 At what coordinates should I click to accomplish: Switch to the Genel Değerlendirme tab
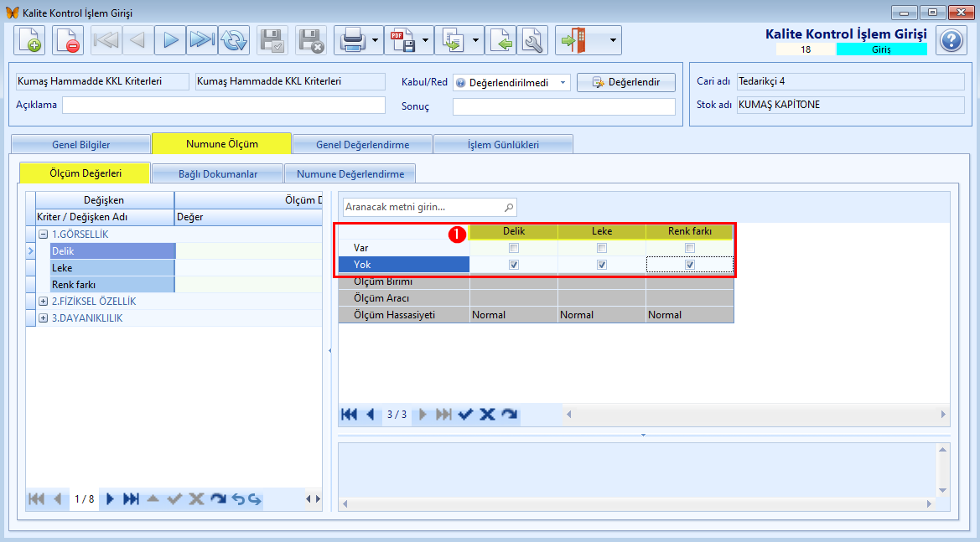[362, 144]
